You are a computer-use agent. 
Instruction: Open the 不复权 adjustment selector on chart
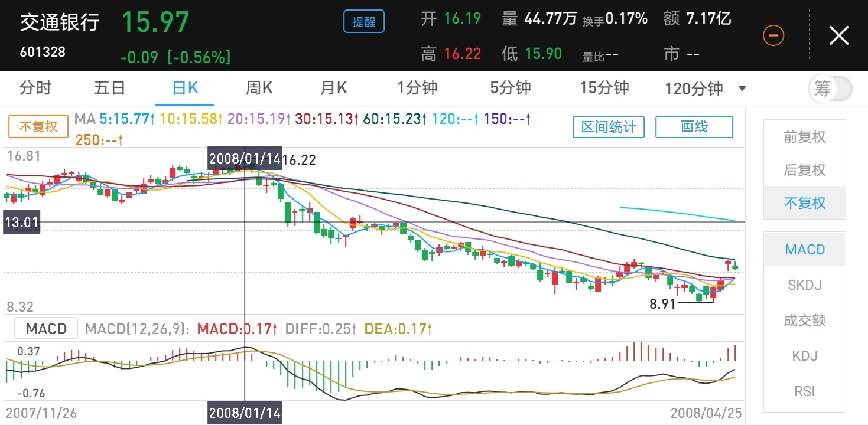click(39, 126)
